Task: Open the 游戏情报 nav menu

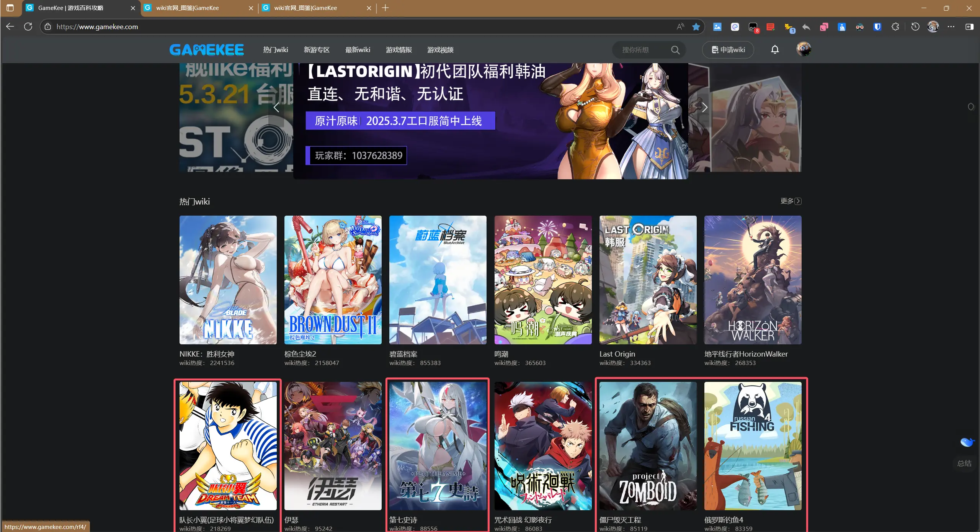Action: 399,50
